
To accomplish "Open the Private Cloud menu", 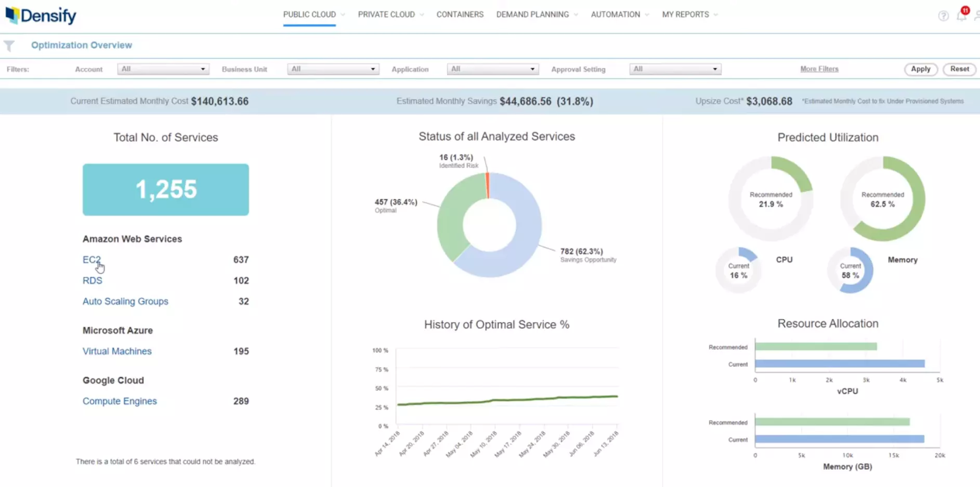I will (x=391, y=14).
